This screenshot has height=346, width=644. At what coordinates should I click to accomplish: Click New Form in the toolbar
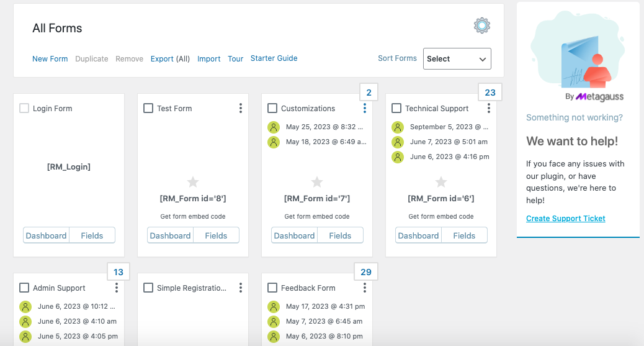point(50,59)
